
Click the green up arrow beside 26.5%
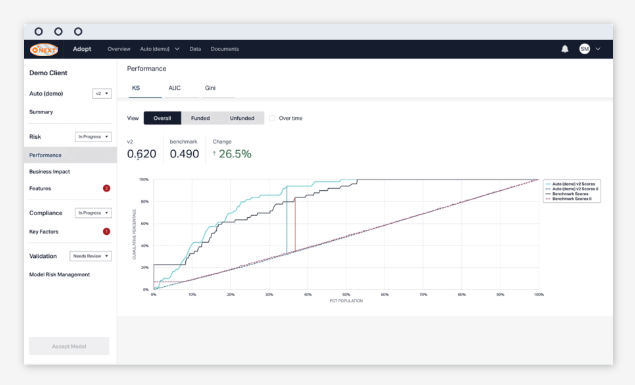click(214, 153)
